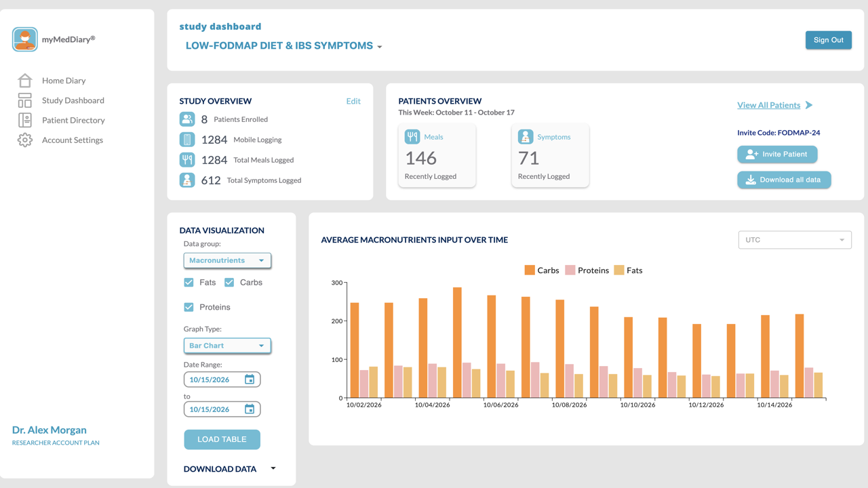868x488 pixels.
Task: Click the tallest Carbs bar in the chart
Action: 458,342
